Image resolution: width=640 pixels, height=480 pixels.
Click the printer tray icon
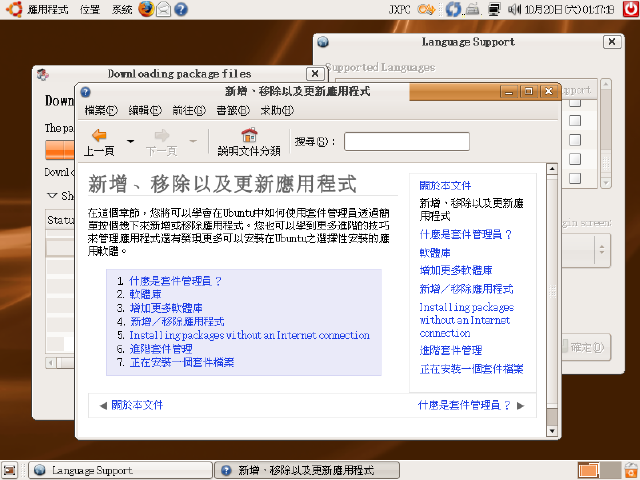click(x=473, y=9)
